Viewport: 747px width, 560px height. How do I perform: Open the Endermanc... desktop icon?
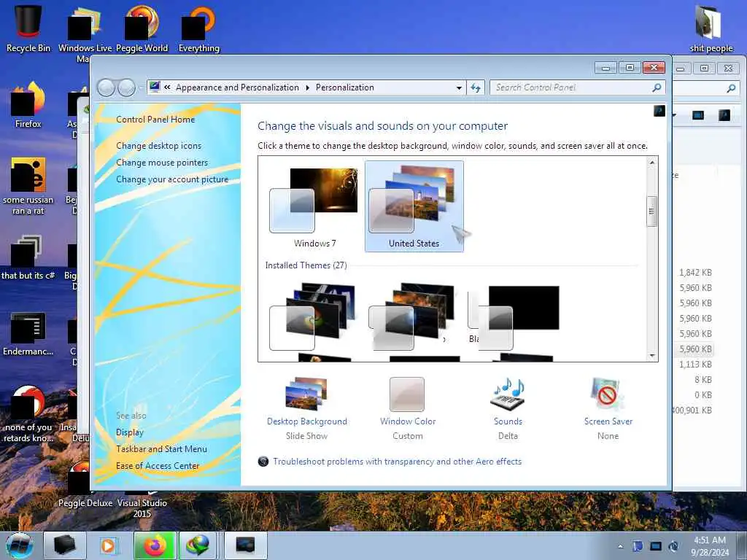28,334
